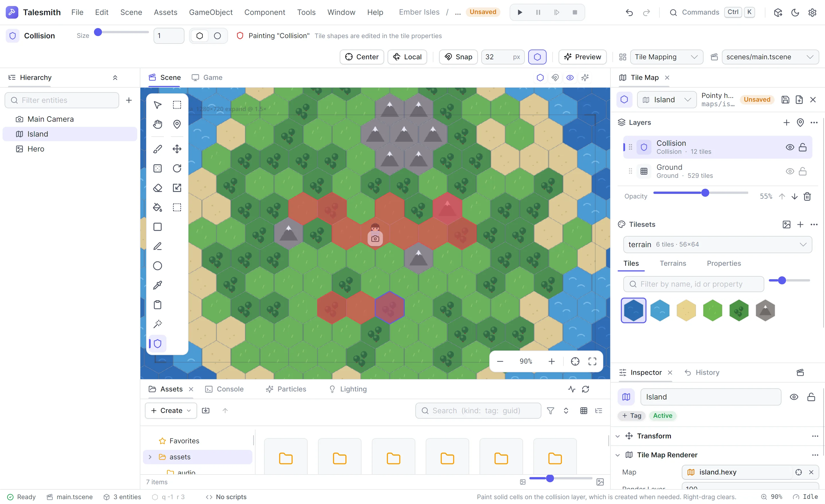Delete the selected layer with trash icon
825x504 pixels.
click(x=807, y=196)
